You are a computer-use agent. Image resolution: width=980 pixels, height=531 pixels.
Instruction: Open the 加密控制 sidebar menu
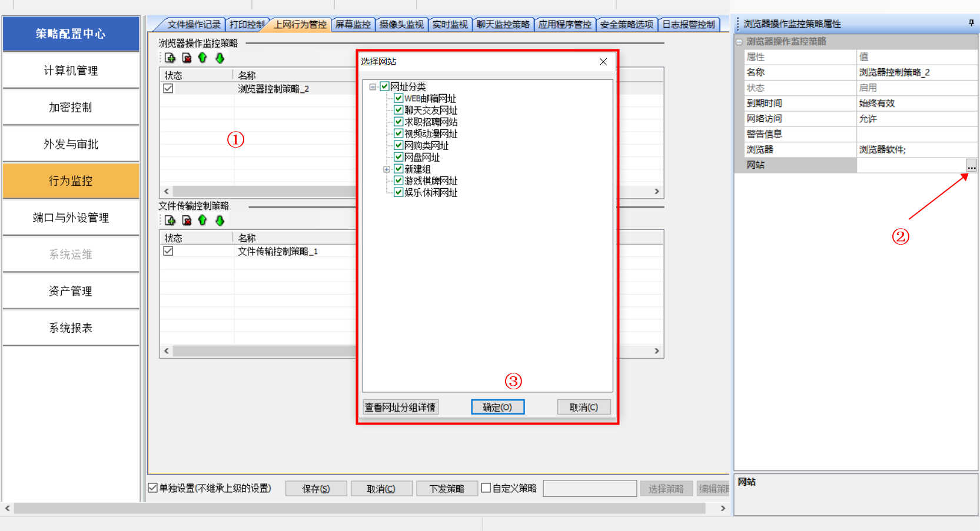coord(71,108)
